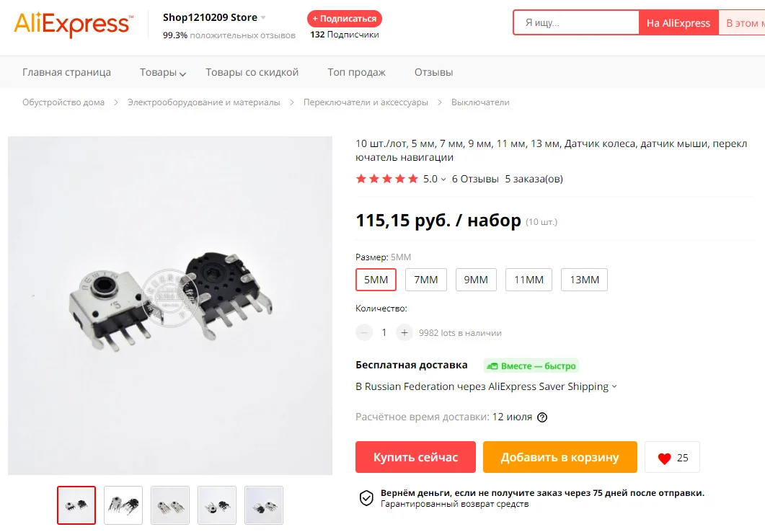
Task: Open delivery time help question mark
Action: click(x=542, y=417)
